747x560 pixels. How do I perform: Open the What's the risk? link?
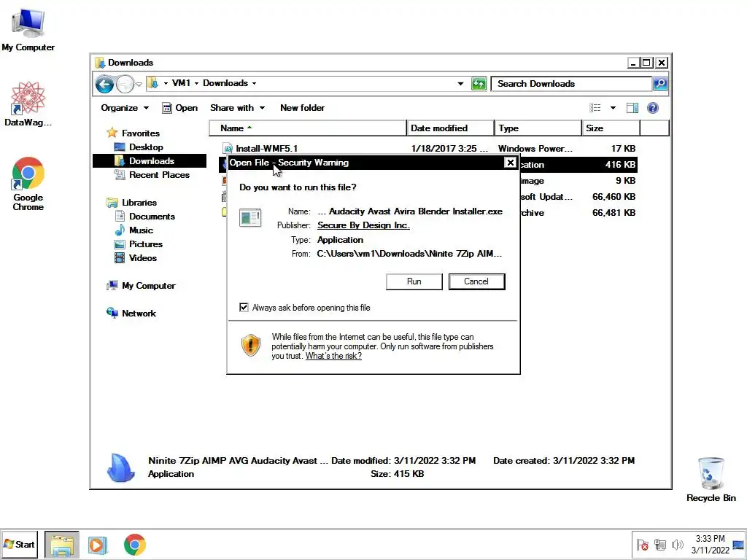pos(333,356)
